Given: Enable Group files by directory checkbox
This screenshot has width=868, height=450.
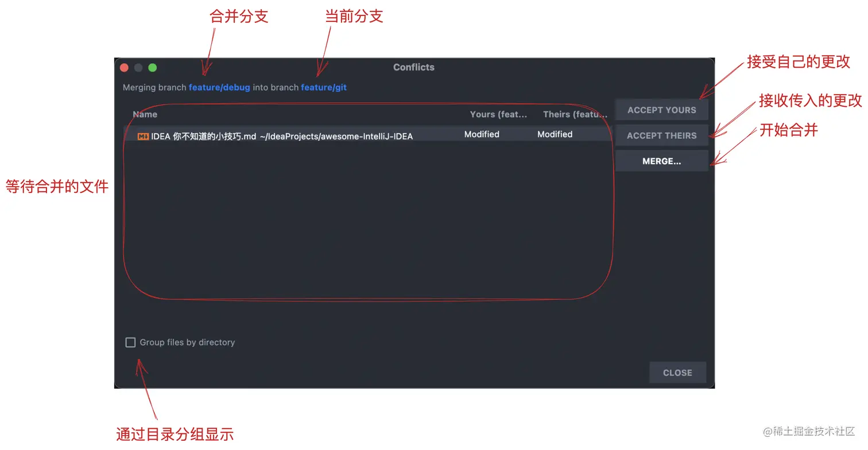Looking at the screenshot, I should tap(130, 343).
